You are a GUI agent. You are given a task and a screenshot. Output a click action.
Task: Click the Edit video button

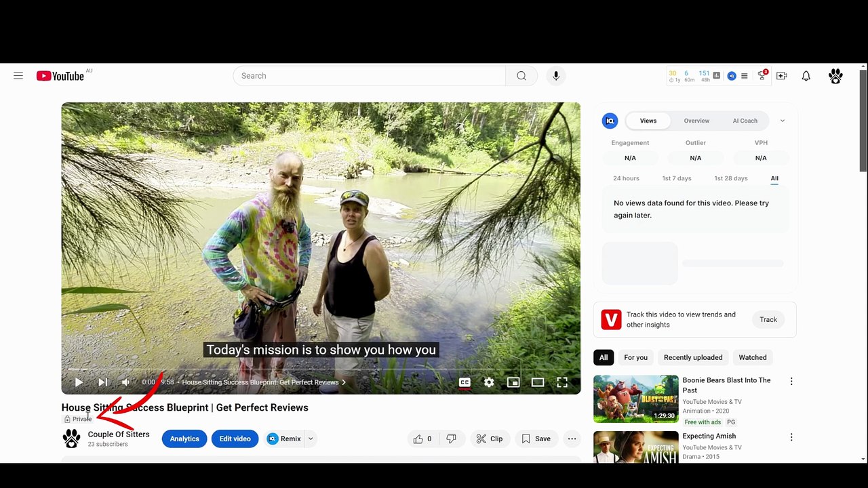pos(235,439)
